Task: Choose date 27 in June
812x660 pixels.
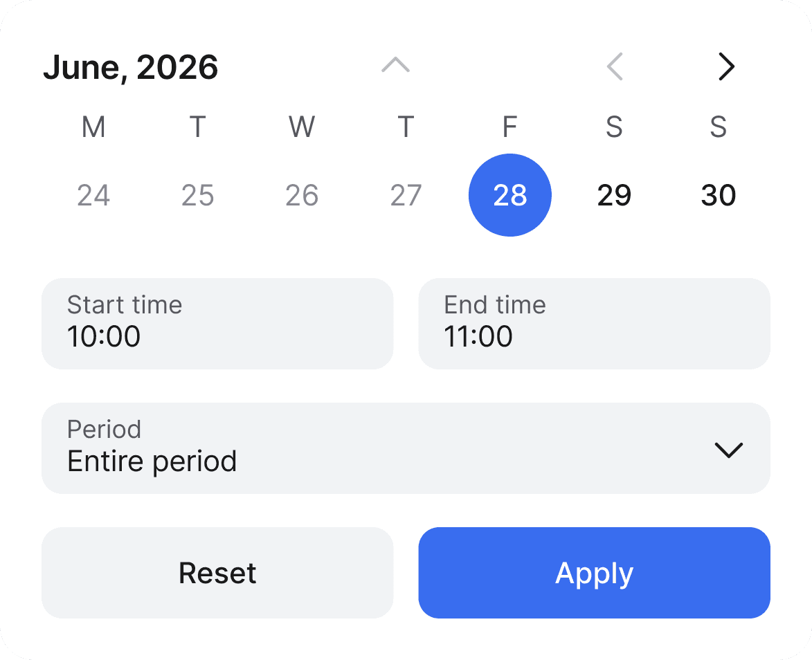Action: [x=406, y=195]
